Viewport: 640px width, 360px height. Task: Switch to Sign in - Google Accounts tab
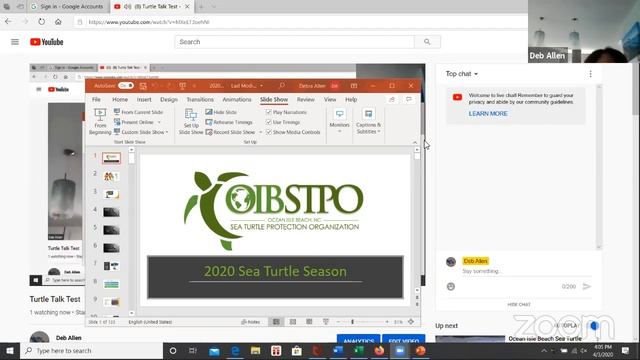68,7
